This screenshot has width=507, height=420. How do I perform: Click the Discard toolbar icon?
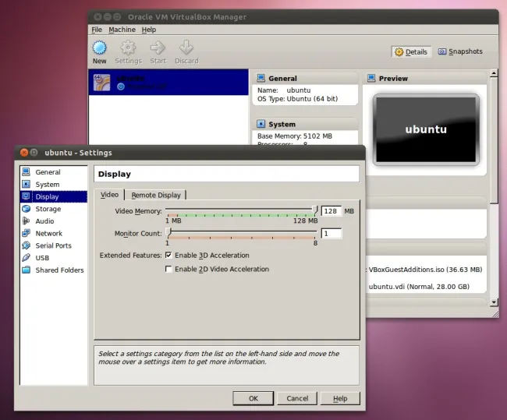pyautogui.click(x=186, y=48)
